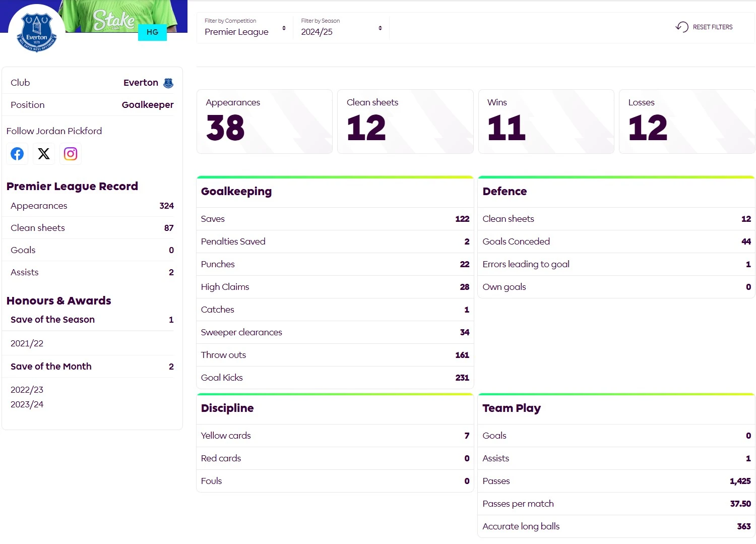Click the Team Play section heading
Screen dimensions: 756x544
(511, 408)
